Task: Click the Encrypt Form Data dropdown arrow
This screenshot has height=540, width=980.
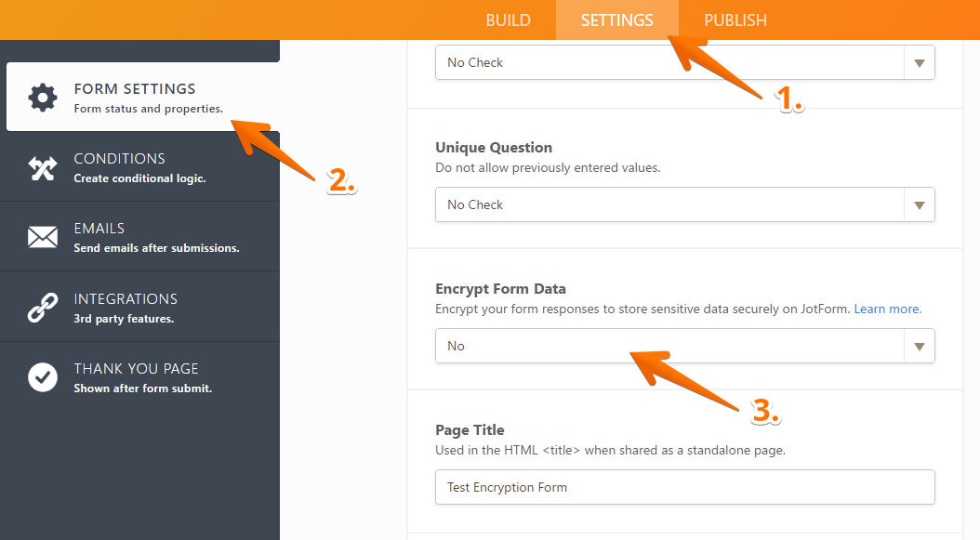Action: coord(919,347)
